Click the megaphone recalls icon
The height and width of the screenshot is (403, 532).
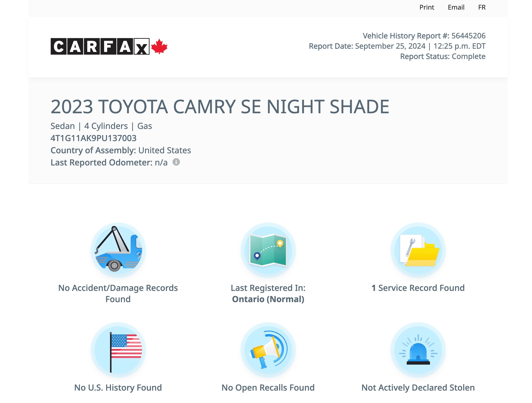(268, 350)
